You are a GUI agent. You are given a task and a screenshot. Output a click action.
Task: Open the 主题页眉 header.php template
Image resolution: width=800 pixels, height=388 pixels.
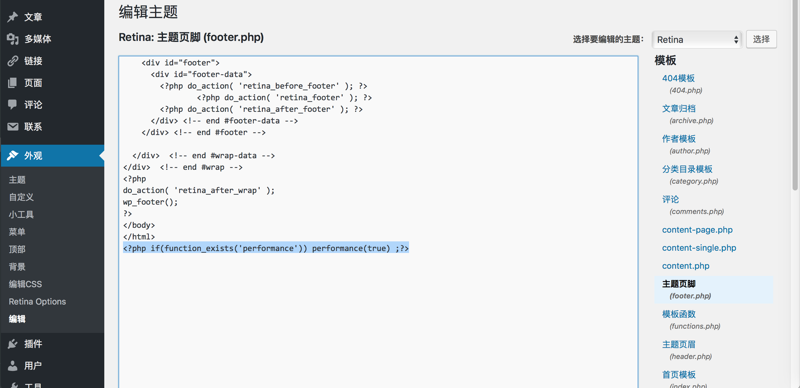pos(679,344)
